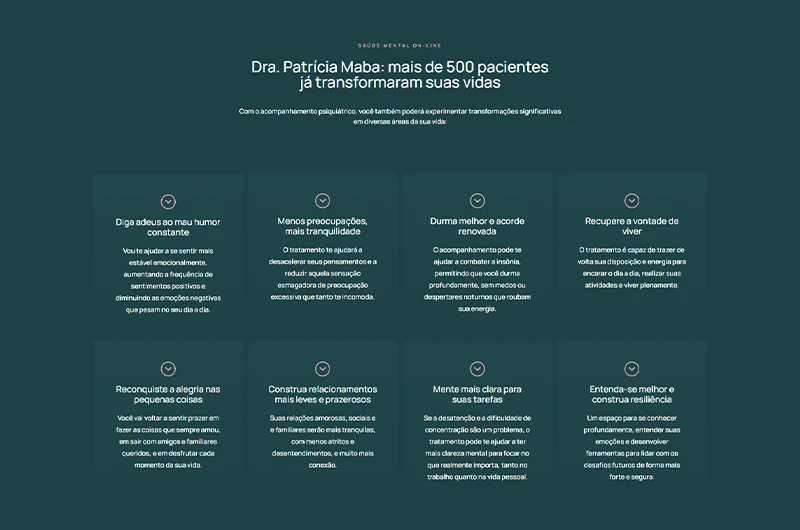
Task: Select the "Menos preocupações, mais tranquilidade" heading
Action: tap(323, 226)
